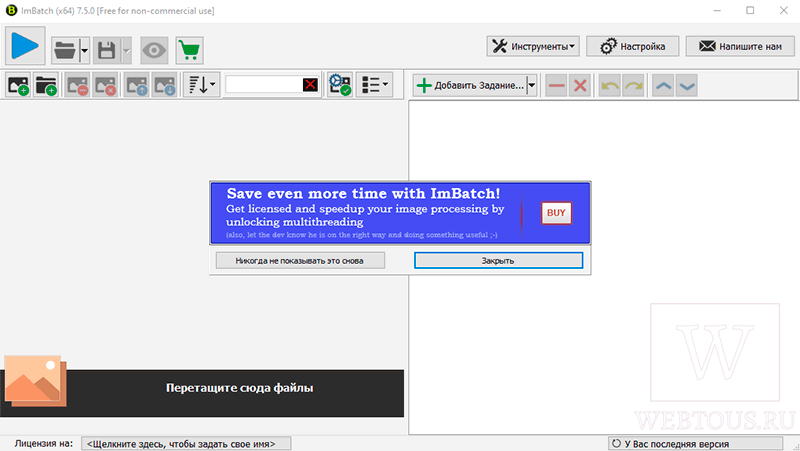This screenshot has width=800, height=451.
Task: Click the Закрыть button in the dialog
Action: click(x=498, y=261)
